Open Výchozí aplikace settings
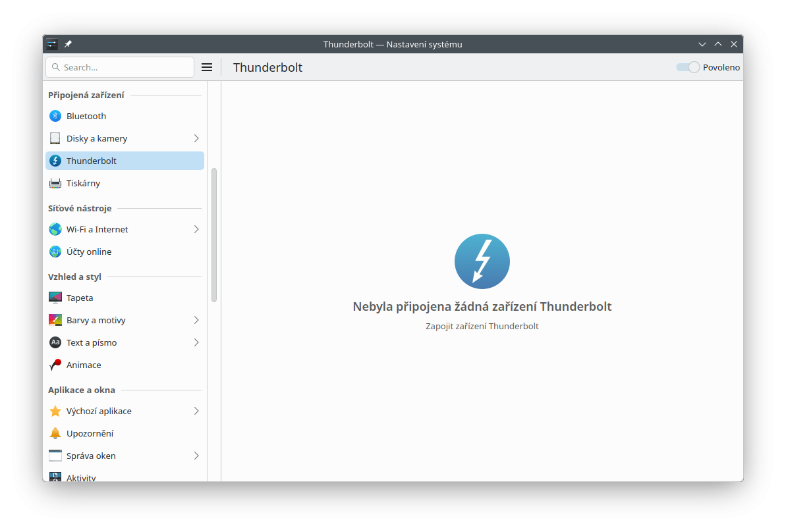 [x=99, y=411]
